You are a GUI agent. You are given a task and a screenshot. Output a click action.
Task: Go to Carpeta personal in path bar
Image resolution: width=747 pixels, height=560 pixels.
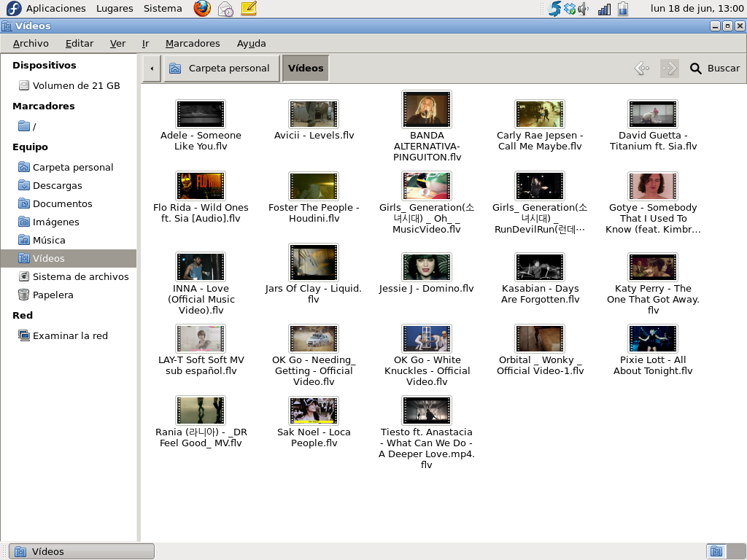[x=222, y=69]
